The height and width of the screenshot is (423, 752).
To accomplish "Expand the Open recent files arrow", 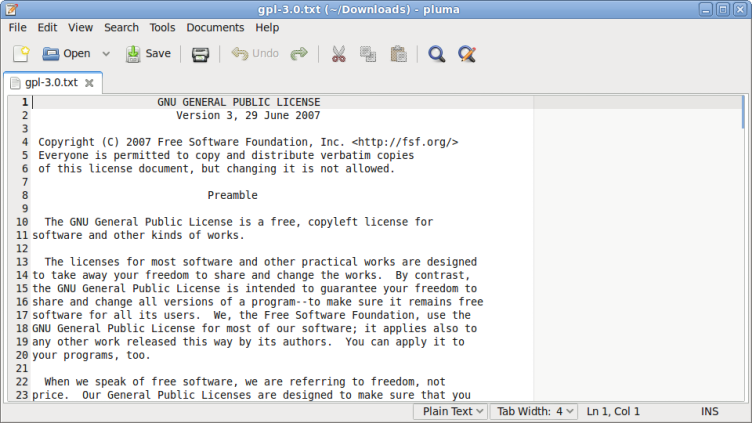I will pyautogui.click(x=106, y=54).
